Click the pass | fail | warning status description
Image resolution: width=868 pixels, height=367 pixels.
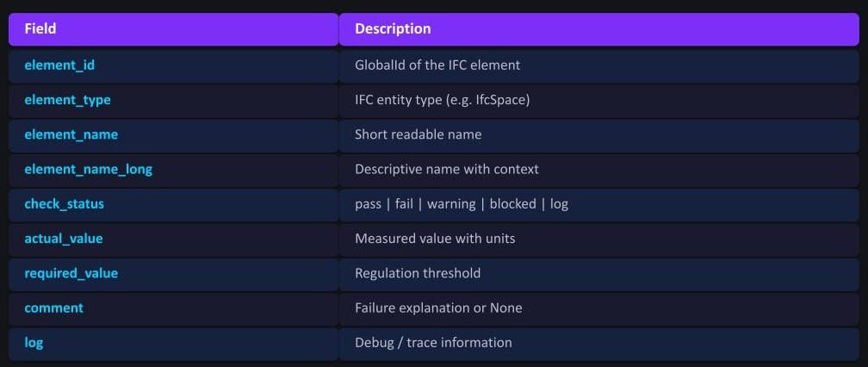tap(461, 204)
